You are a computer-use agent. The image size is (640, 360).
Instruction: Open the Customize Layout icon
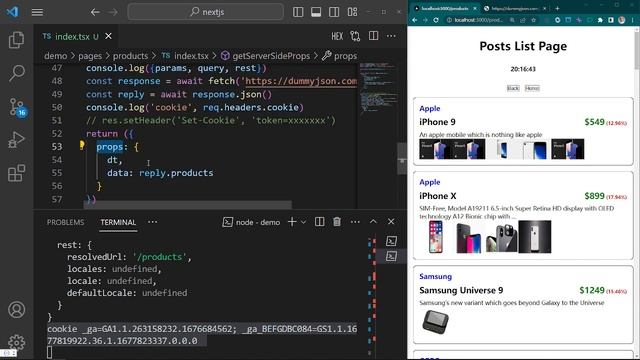[352, 12]
